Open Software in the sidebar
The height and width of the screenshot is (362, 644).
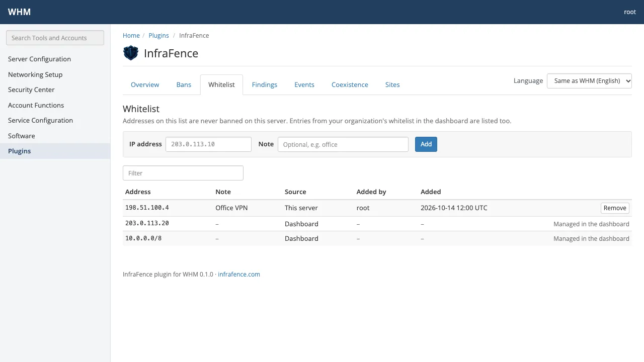click(55, 136)
